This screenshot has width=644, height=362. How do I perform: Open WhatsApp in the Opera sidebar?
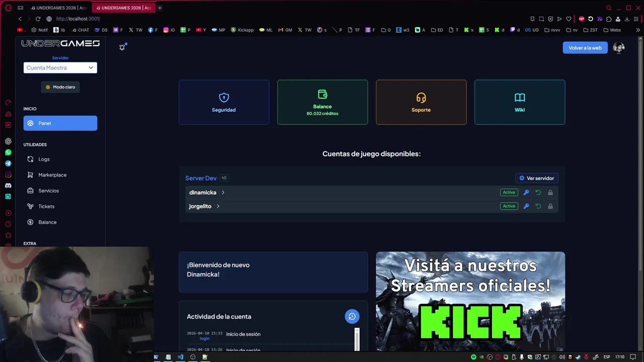8,152
